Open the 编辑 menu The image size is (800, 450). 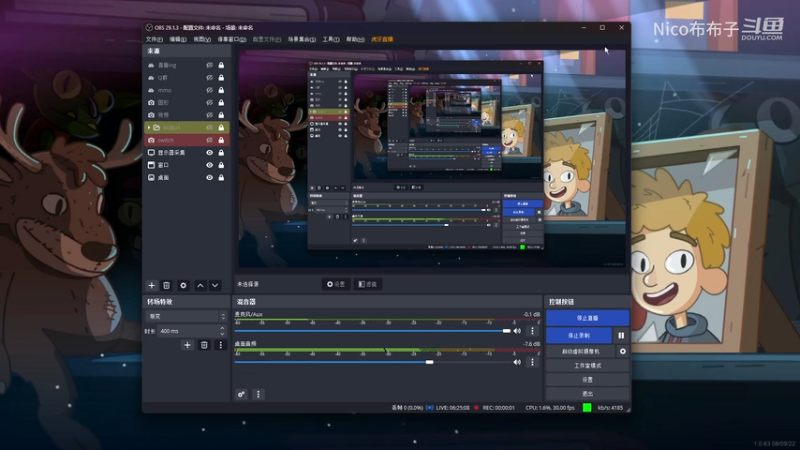tap(178, 39)
